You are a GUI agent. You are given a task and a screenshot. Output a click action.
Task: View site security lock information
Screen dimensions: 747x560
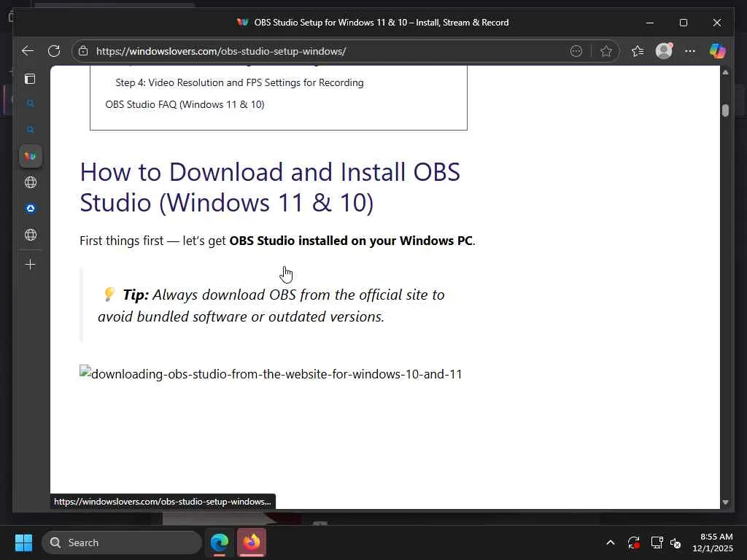pyautogui.click(x=83, y=51)
